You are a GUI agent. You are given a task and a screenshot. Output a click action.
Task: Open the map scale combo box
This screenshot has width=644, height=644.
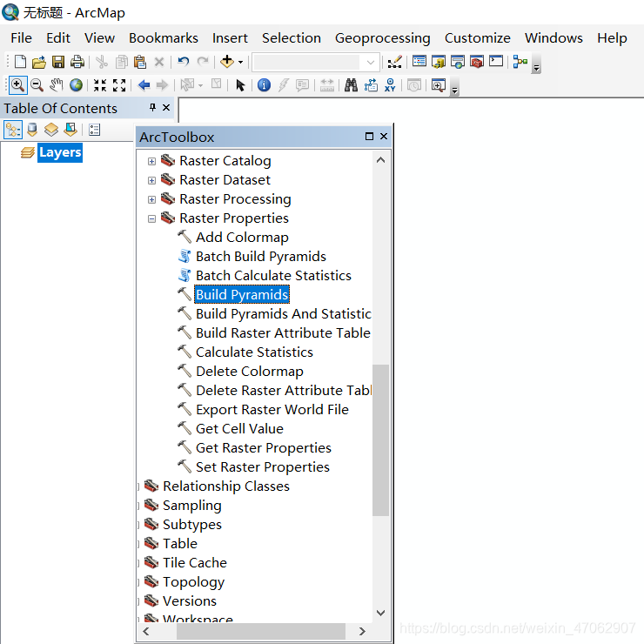click(315, 63)
